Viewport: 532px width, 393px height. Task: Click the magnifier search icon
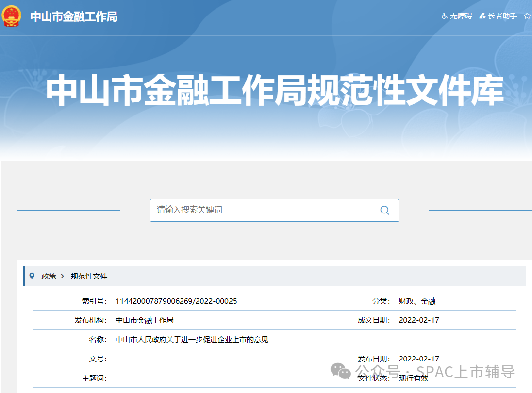(x=384, y=210)
